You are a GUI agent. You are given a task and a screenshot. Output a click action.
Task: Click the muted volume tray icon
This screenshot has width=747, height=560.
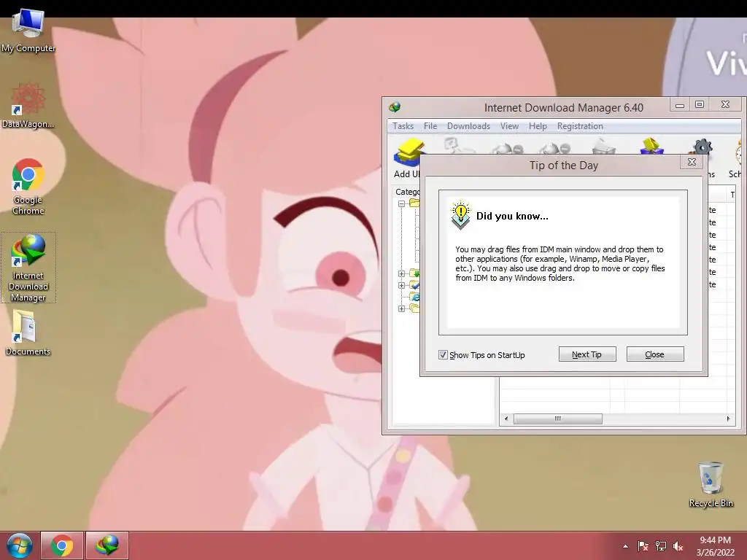click(x=678, y=546)
